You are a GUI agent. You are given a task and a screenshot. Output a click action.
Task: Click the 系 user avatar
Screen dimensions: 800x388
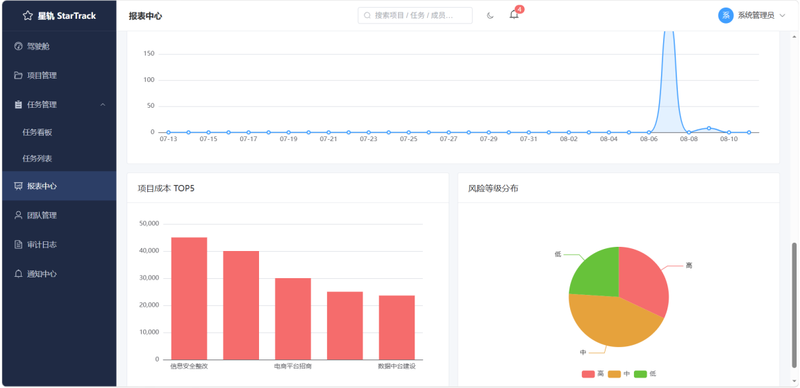coord(726,16)
